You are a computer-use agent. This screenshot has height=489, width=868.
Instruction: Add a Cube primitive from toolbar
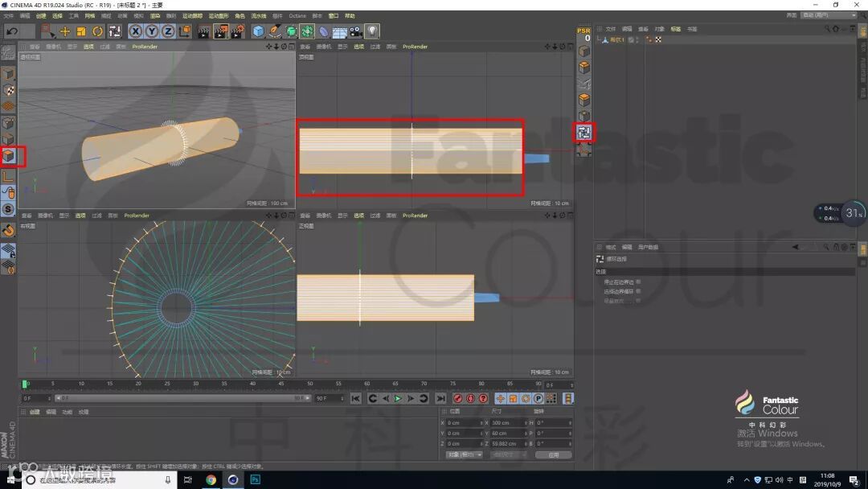click(258, 31)
